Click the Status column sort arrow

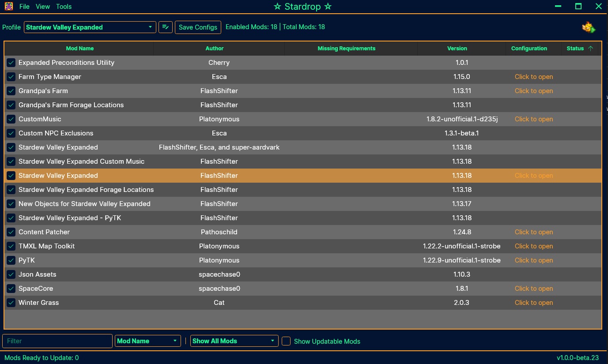[x=591, y=49]
